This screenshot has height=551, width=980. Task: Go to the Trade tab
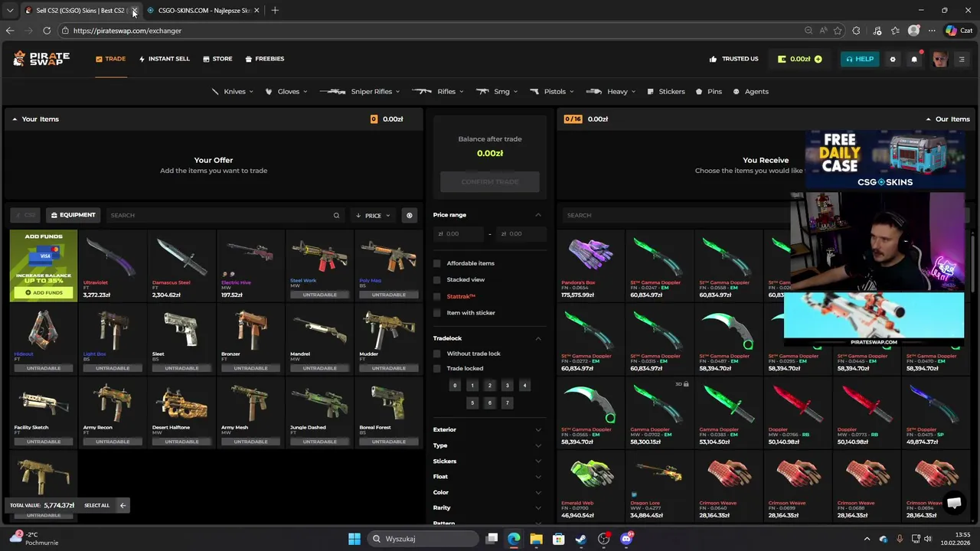pos(110,59)
